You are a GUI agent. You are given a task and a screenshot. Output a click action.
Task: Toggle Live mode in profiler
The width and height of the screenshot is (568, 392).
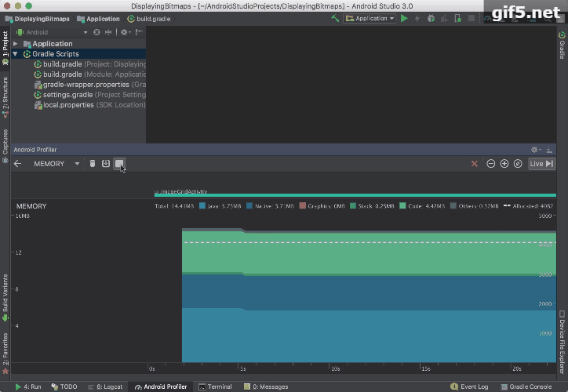pyautogui.click(x=541, y=164)
